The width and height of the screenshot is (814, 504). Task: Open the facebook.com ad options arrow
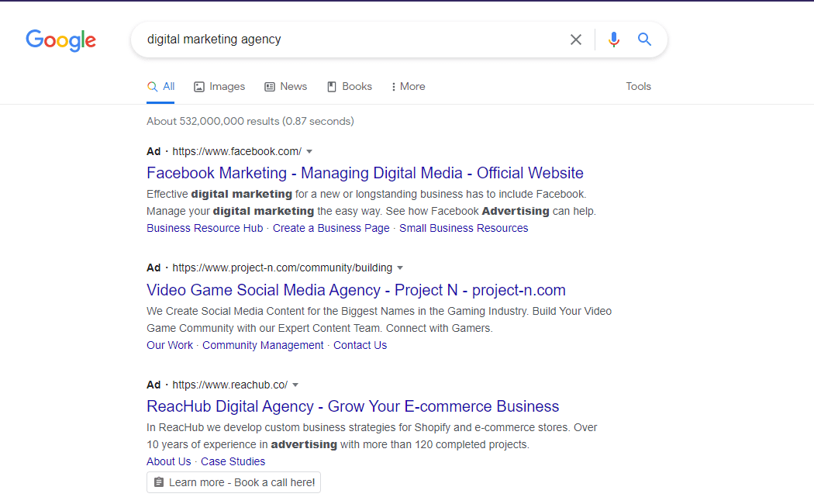click(309, 151)
